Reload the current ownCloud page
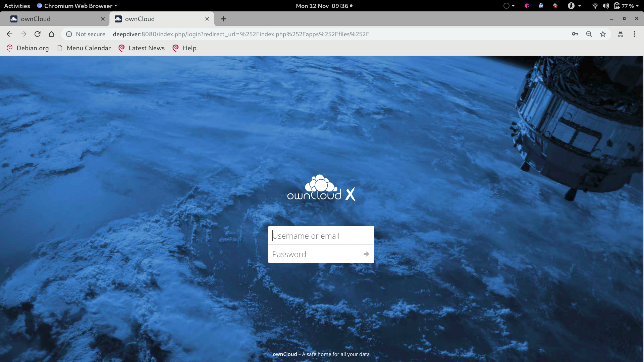Viewport: 644px width, 362px height. pos(37,34)
